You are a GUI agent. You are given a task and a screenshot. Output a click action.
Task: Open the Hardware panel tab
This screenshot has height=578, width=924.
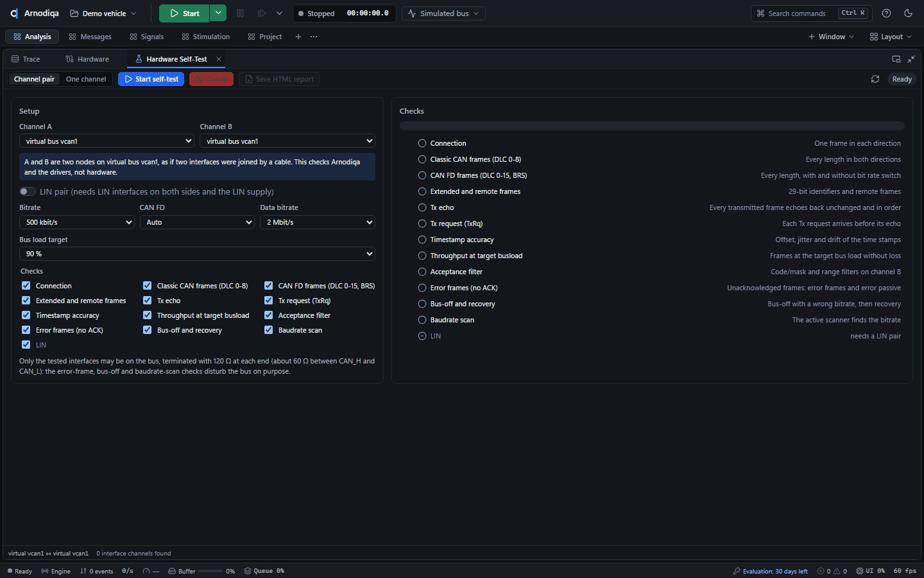[x=87, y=59]
